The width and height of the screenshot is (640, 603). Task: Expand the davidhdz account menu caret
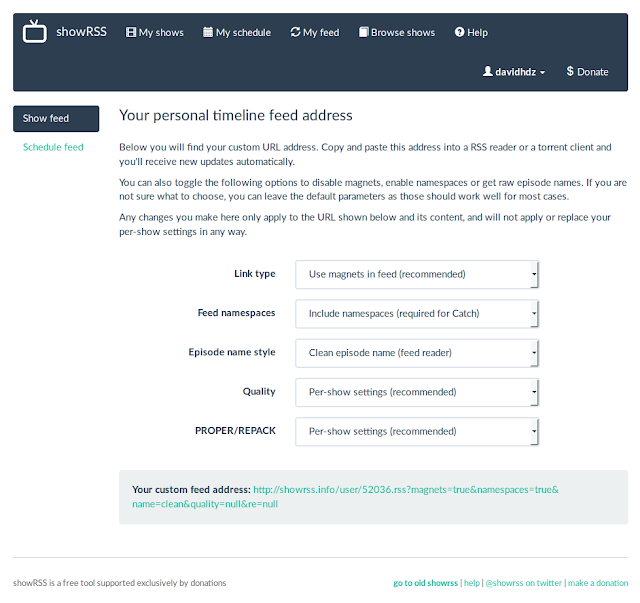coord(542,73)
